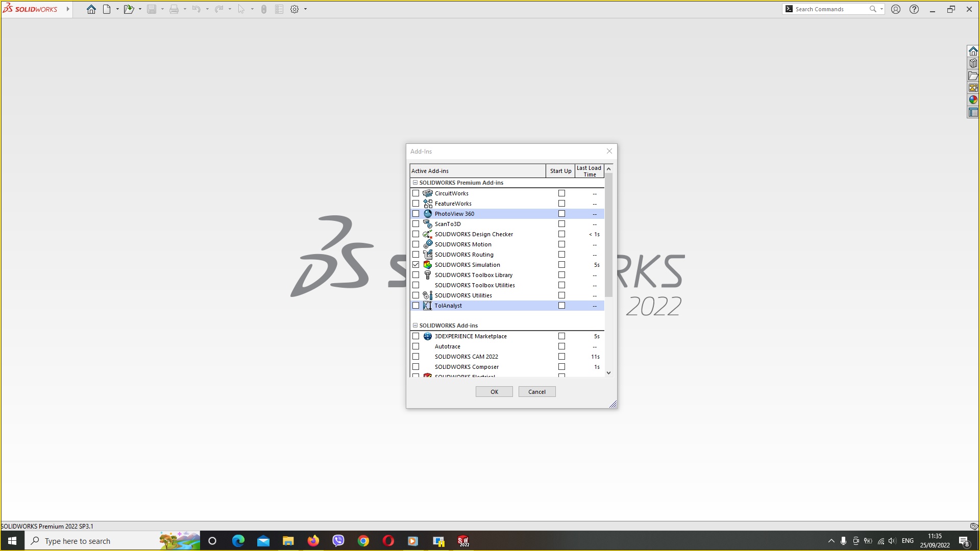The height and width of the screenshot is (551, 980).
Task: Enable the CircuitWorks active add-in checkbox
Action: (x=416, y=193)
